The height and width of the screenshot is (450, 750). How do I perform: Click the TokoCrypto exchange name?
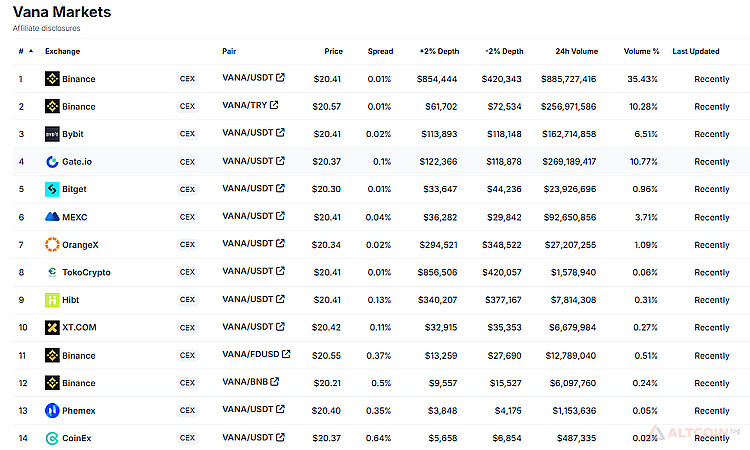pos(88,272)
